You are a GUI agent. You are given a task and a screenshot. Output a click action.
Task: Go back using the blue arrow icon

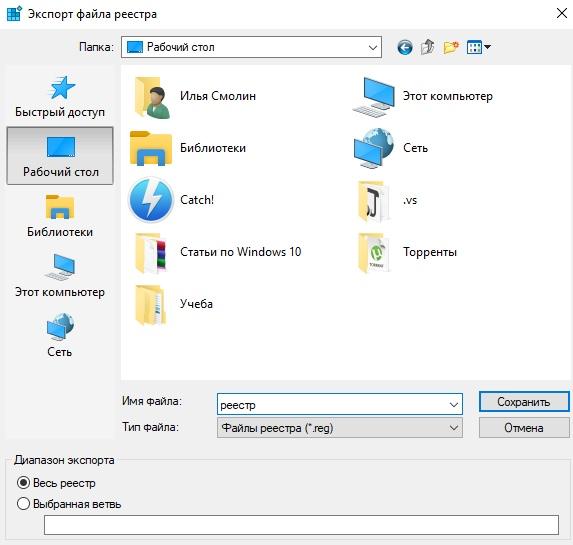pyautogui.click(x=405, y=48)
